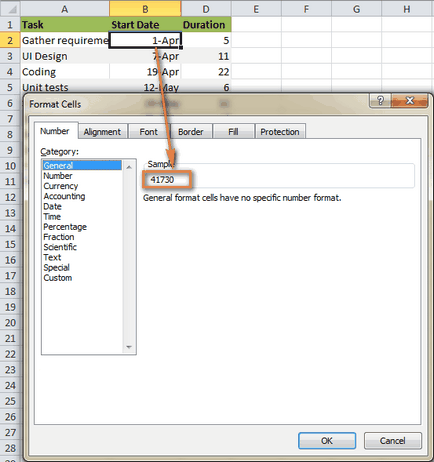Select the Date category
434x462 pixels.
tap(52, 207)
